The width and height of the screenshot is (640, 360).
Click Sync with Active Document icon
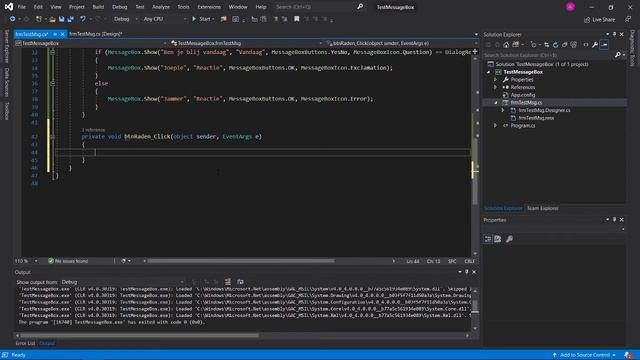pos(547,45)
